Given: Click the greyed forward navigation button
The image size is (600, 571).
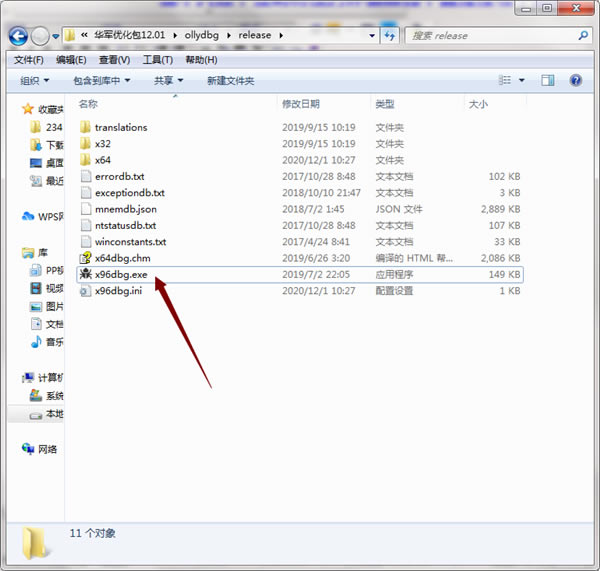Looking at the screenshot, I should click(40, 36).
